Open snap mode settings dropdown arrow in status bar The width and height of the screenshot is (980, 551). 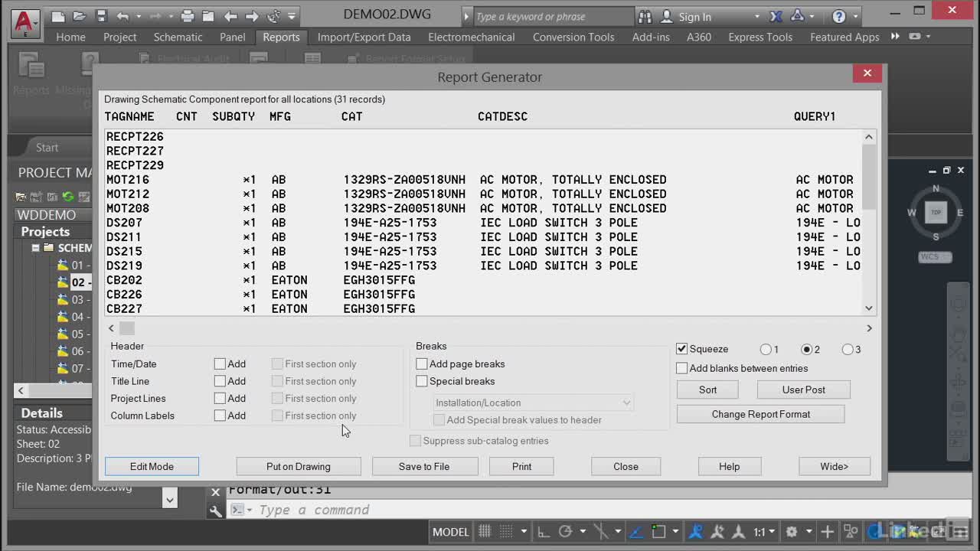[x=524, y=531]
